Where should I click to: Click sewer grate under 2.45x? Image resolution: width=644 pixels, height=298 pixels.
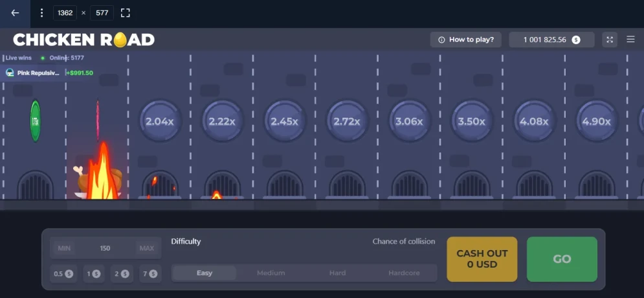[x=285, y=185]
